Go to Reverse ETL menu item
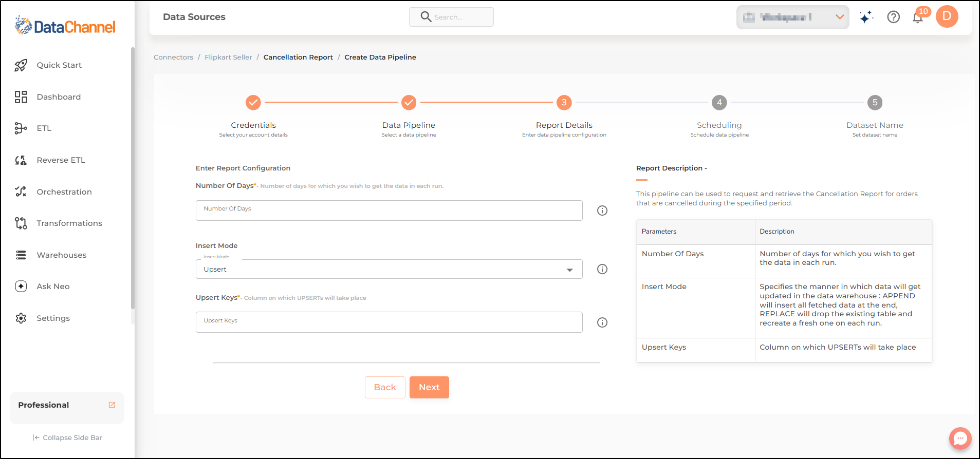 click(61, 160)
